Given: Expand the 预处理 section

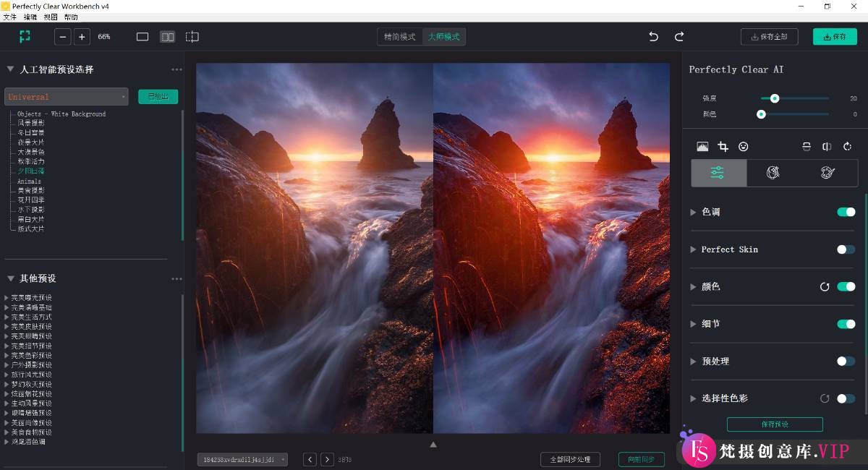Looking at the screenshot, I should point(693,361).
